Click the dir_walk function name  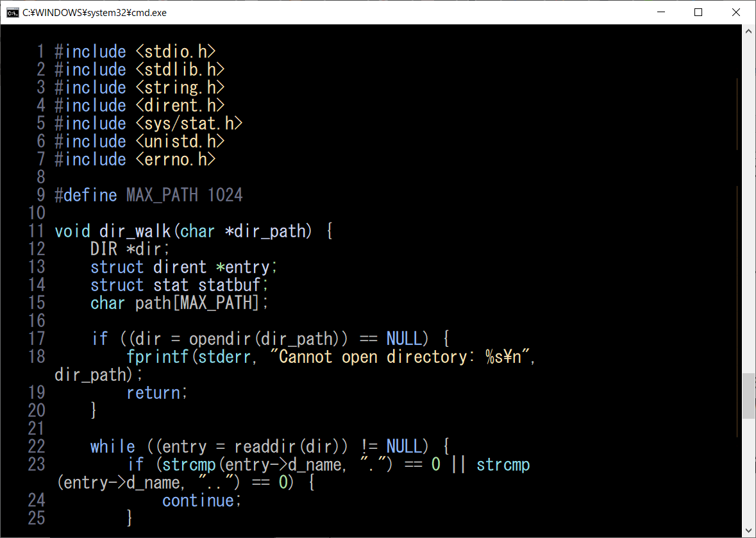pos(135,231)
